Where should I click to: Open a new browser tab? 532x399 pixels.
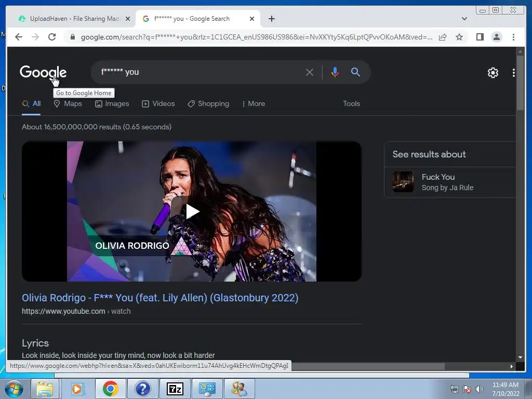(x=271, y=19)
